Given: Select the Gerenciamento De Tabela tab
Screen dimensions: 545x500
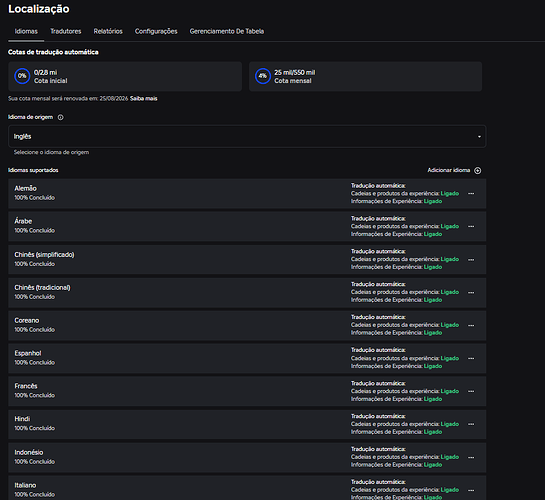Looking at the screenshot, I should [227, 31].
